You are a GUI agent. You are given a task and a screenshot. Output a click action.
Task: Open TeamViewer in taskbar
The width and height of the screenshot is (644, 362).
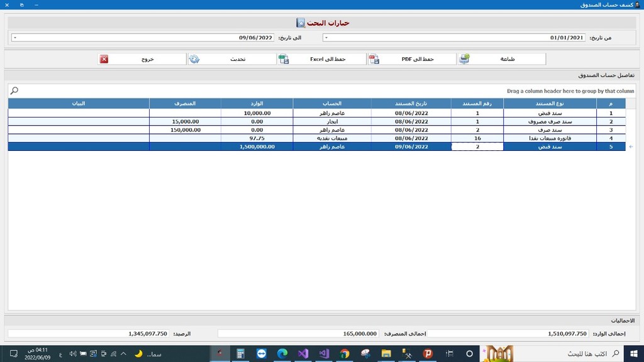click(261, 353)
